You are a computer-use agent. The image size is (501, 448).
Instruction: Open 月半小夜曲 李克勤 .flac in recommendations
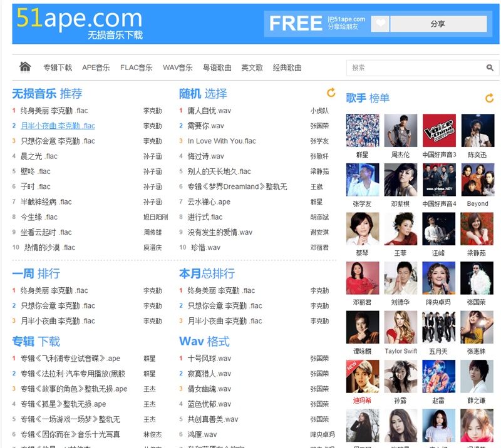click(58, 126)
